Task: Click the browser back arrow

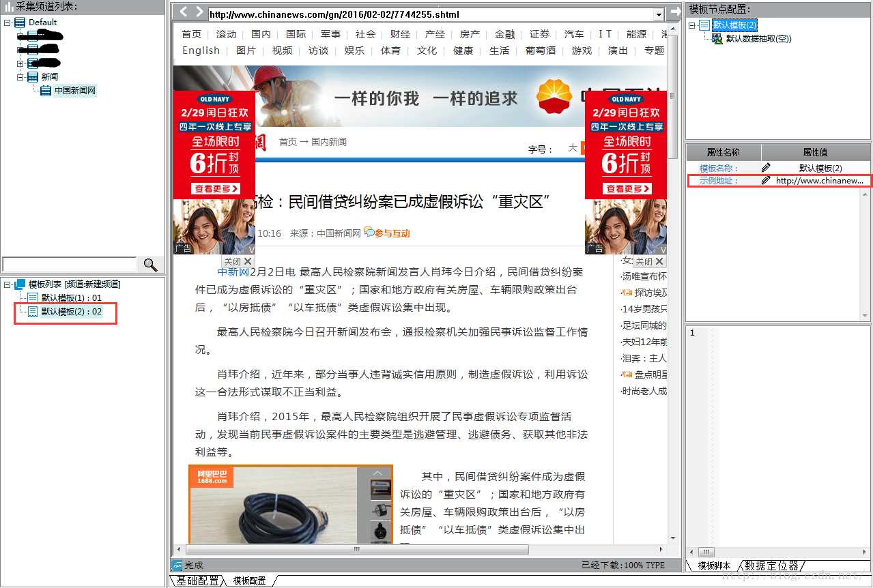Action: pos(182,12)
